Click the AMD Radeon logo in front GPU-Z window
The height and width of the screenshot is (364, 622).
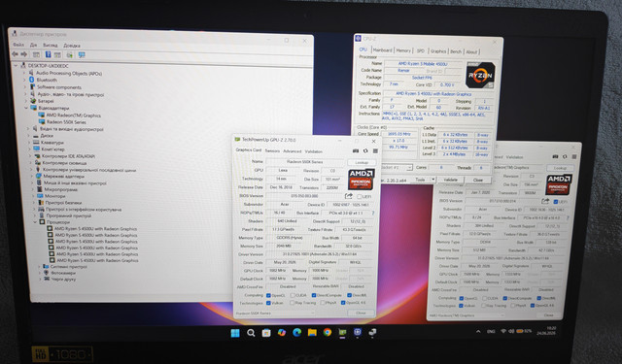(361, 180)
